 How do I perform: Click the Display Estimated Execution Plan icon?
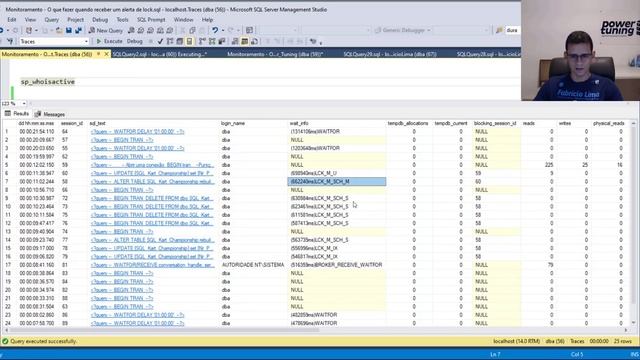tap(170, 41)
